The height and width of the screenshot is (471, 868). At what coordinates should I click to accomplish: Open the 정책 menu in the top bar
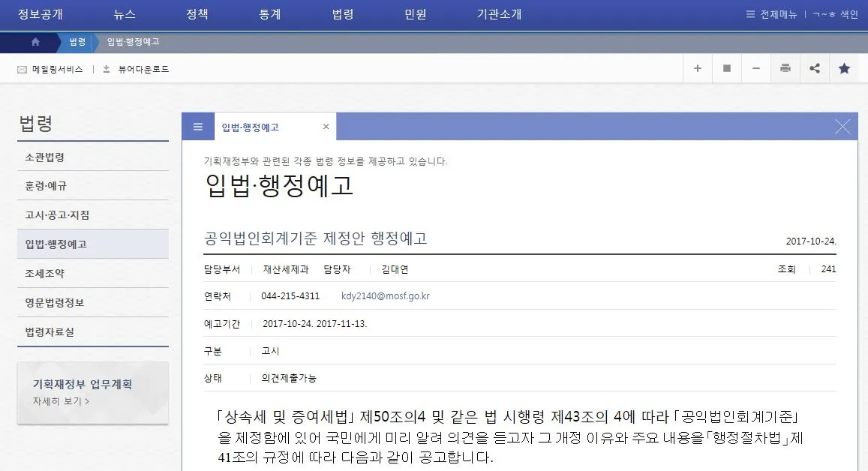click(197, 13)
